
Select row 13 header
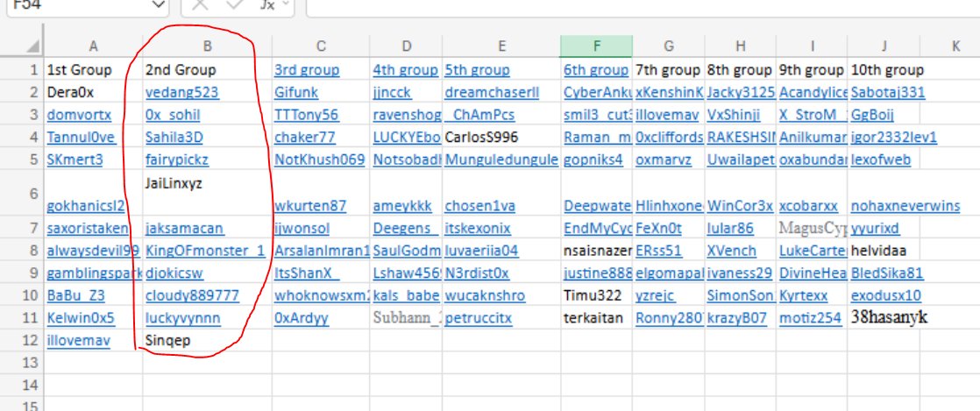point(22,363)
